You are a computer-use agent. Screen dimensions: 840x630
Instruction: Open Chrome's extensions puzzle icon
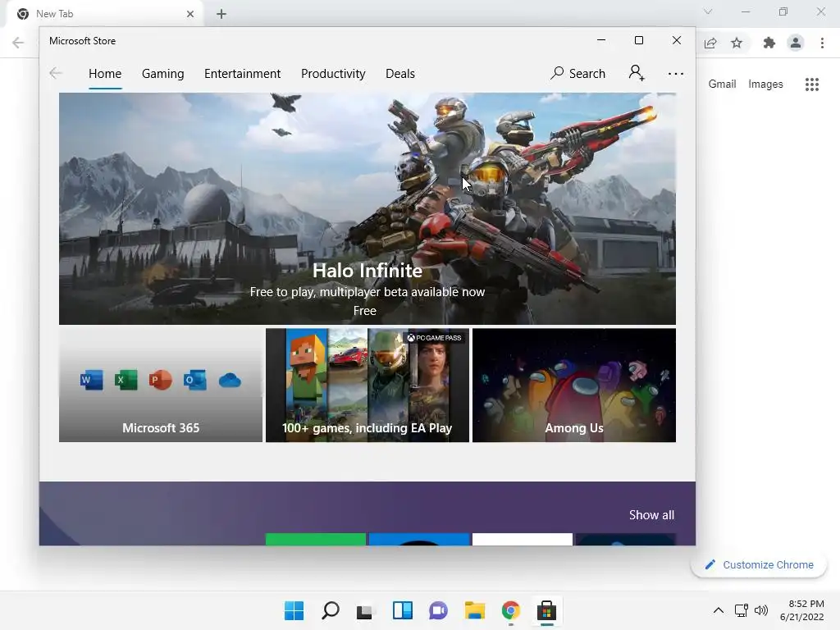point(769,43)
